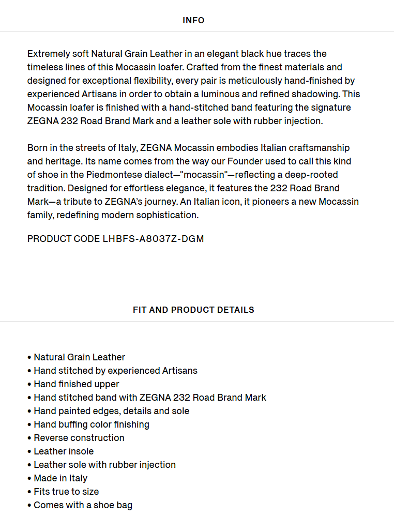
Task: Click the paragraph starting 'Born in the streets'
Action: pyautogui.click(x=193, y=181)
